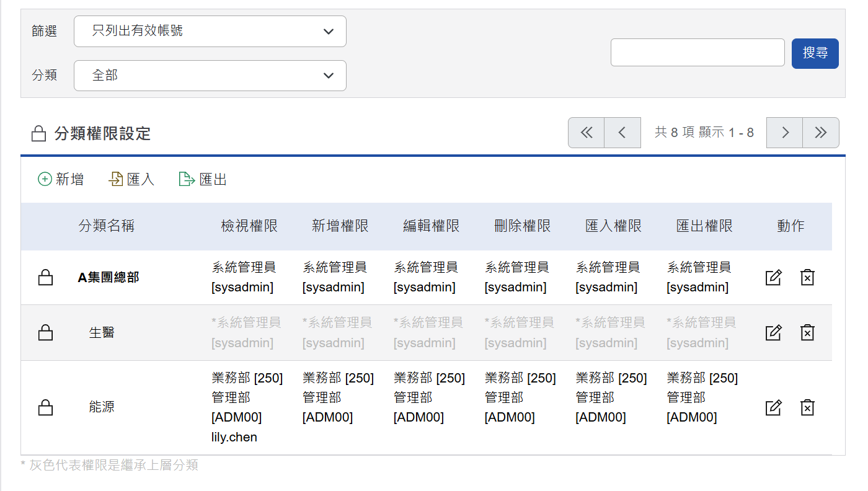Go to the next page
The image size is (868, 491).
coord(784,133)
